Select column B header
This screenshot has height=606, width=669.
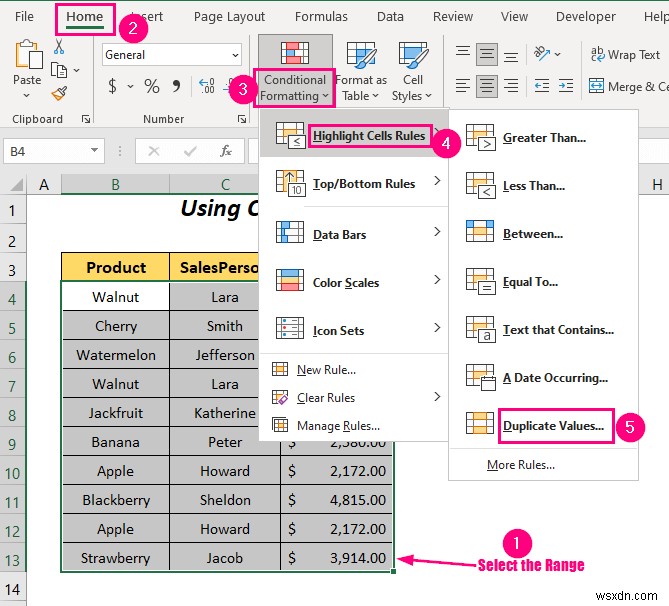[115, 185]
